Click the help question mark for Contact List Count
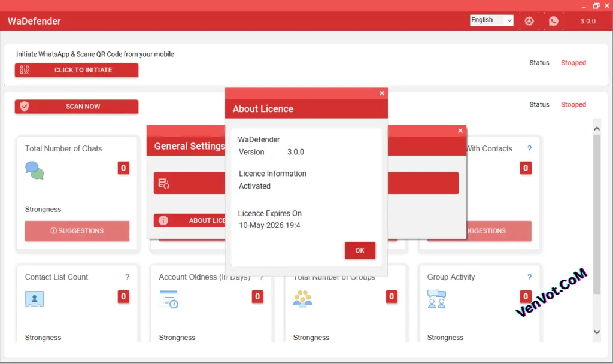The image size is (613, 364). click(127, 277)
